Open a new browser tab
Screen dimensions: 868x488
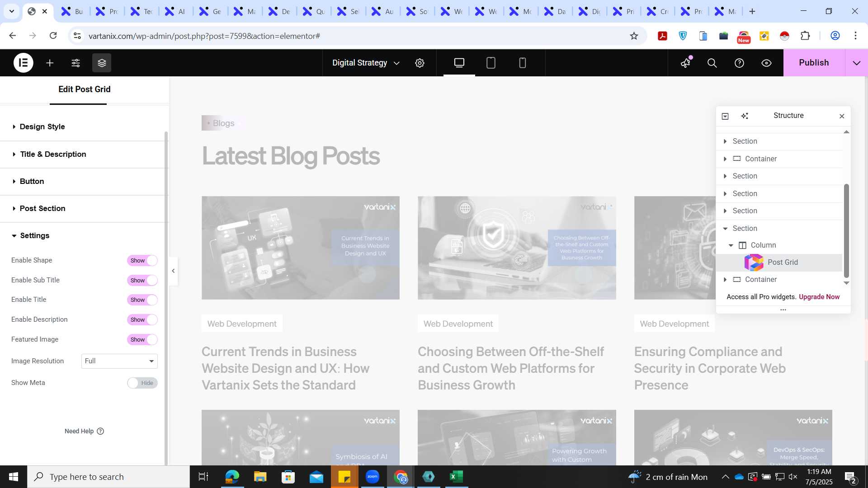point(752,11)
